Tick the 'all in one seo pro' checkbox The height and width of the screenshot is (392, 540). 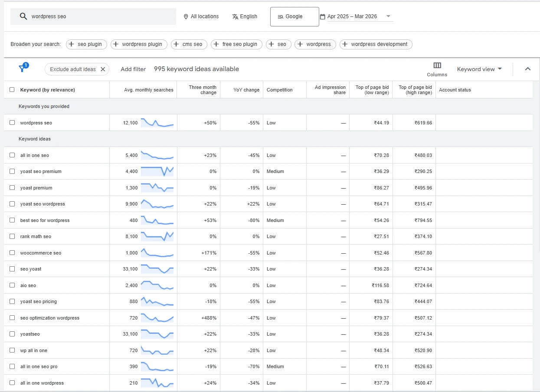point(12,366)
